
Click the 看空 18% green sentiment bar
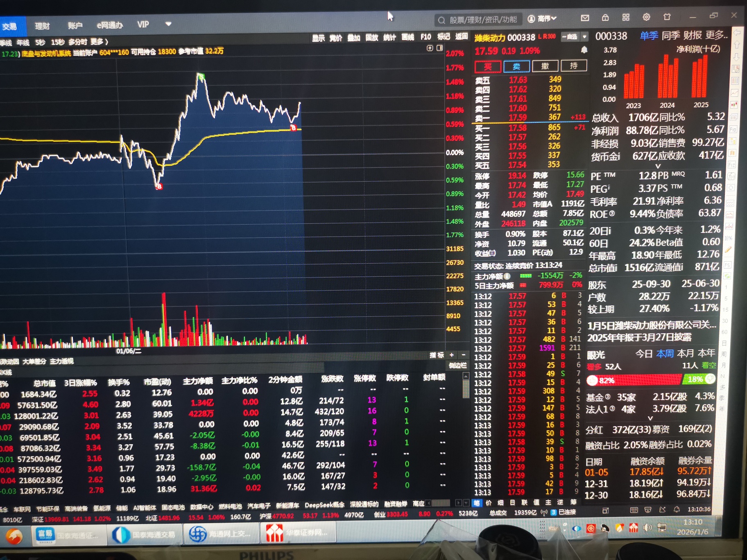[x=699, y=379]
